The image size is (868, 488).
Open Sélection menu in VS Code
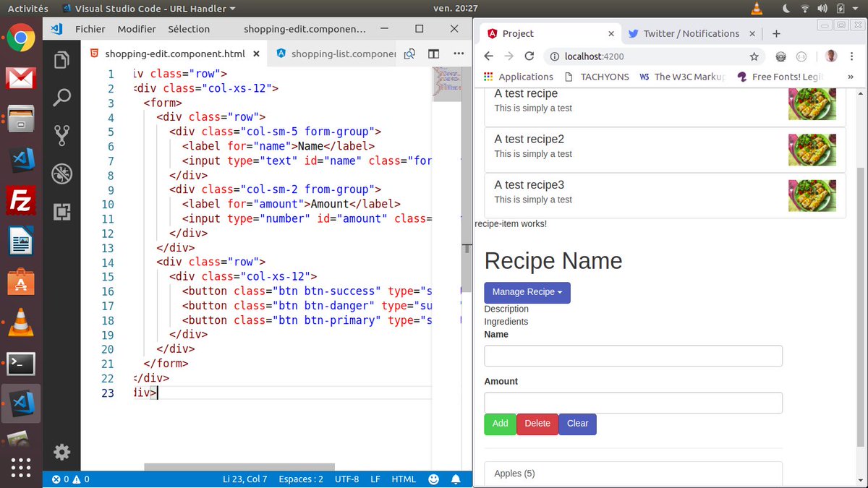click(189, 29)
